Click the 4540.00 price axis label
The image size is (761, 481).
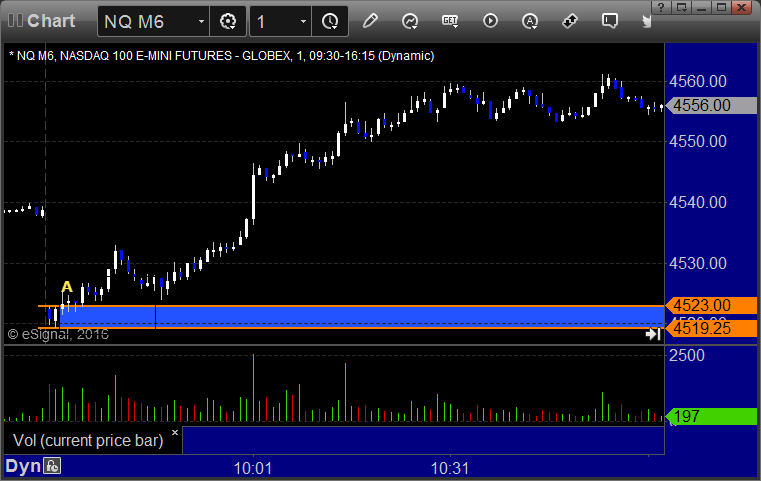(698, 202)
